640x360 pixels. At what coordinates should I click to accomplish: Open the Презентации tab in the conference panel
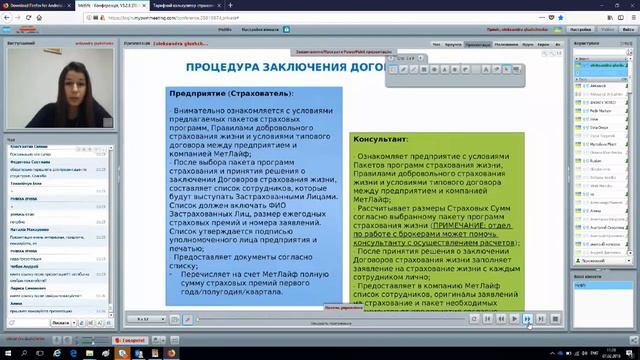(x=478, y=44)
